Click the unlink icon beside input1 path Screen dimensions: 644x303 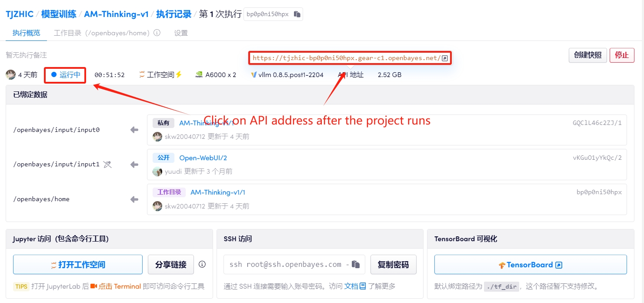pyautogui.click(x=107, y=165)
